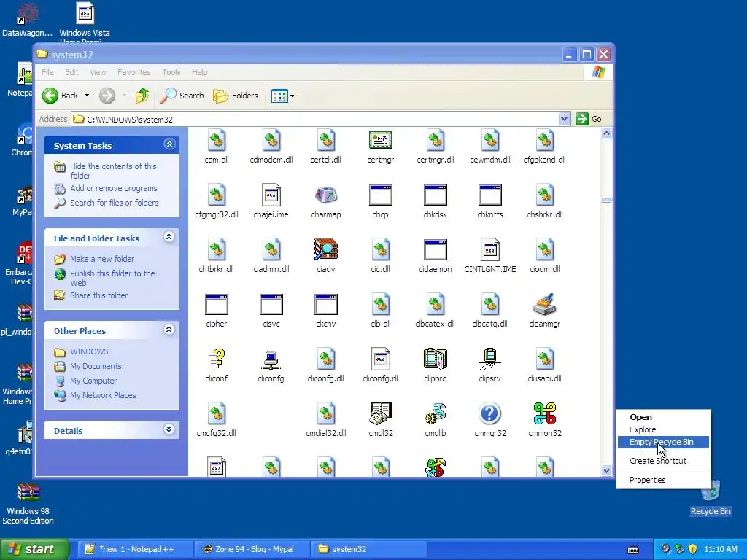Open the Start menu

[x=34, y=549]
